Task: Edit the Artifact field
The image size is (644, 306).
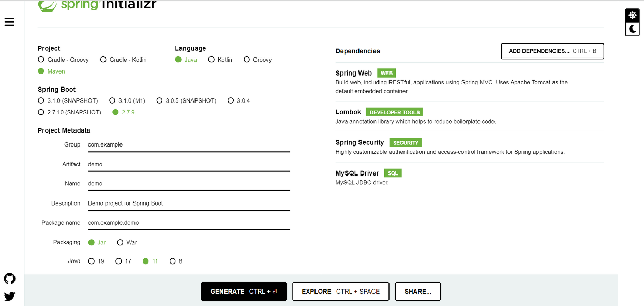Action: (x=188, y=164)
